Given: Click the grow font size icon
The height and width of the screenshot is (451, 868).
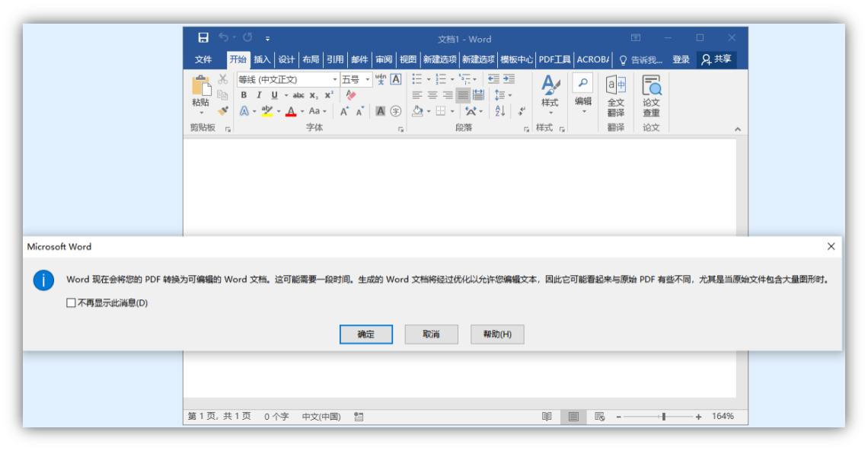Looking at the screenshot, I should (344, 111).
